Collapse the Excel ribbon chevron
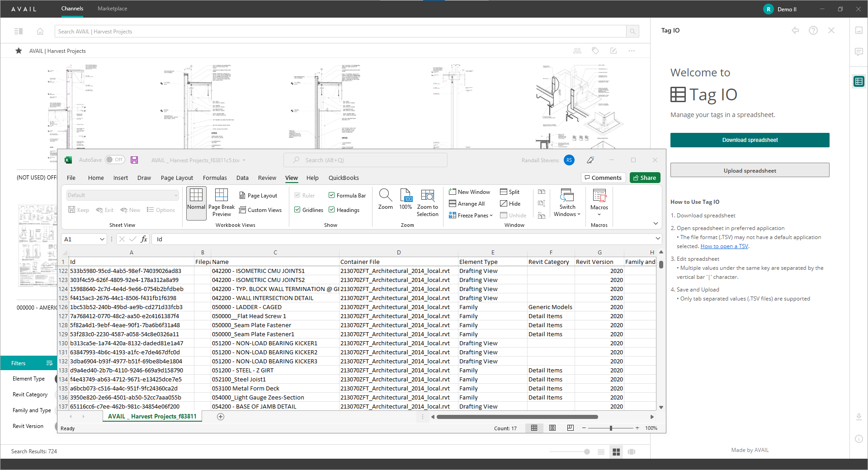The height and width of the screenshot is (470, 868). [x=656, y=224]
